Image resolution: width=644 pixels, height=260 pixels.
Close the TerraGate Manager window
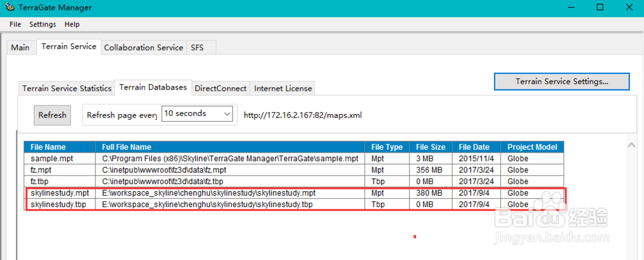point(629,7)
